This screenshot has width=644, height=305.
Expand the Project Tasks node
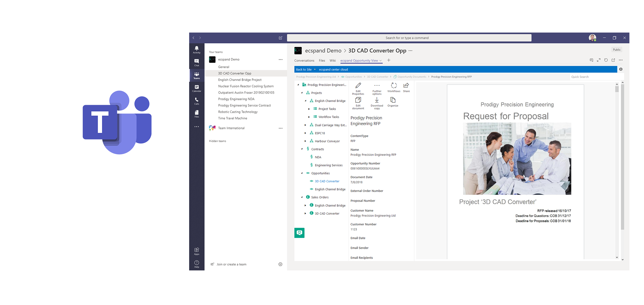[309, 109]
